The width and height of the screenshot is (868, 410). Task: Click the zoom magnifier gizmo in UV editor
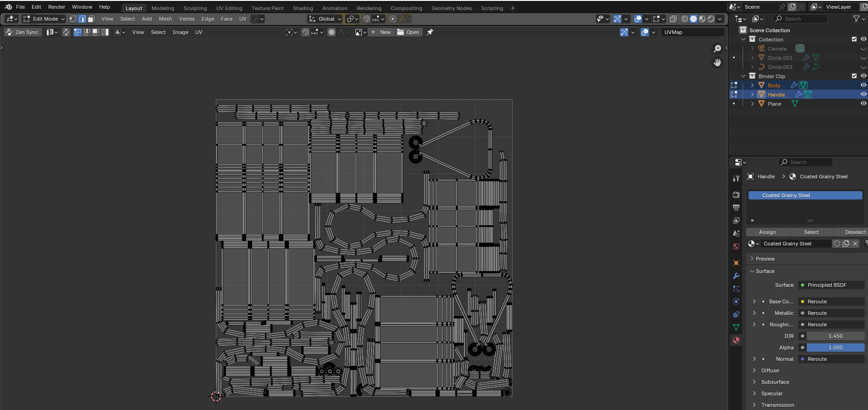[717, 49]
